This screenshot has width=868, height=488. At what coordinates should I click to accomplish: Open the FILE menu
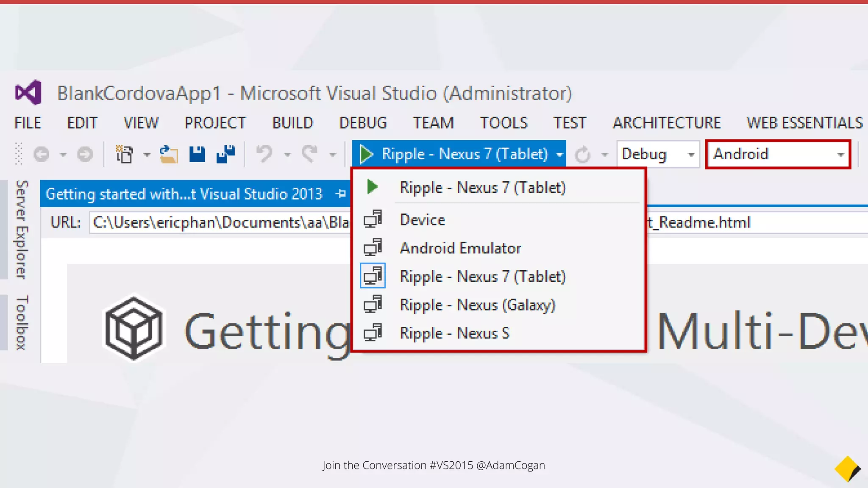(x=28, y=123)
